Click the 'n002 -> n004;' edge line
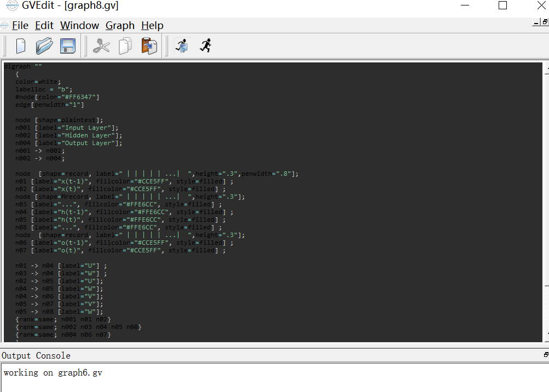 40,159
